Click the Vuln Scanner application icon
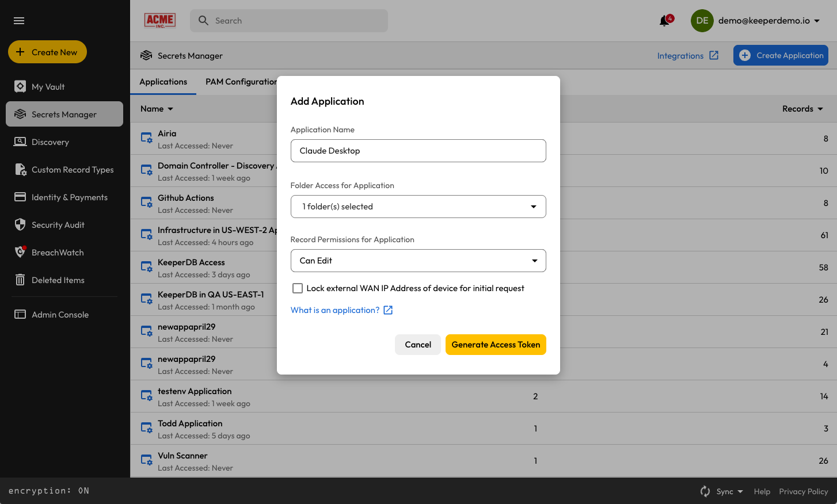This screenshot has width=837, height=504. point(147,461)
